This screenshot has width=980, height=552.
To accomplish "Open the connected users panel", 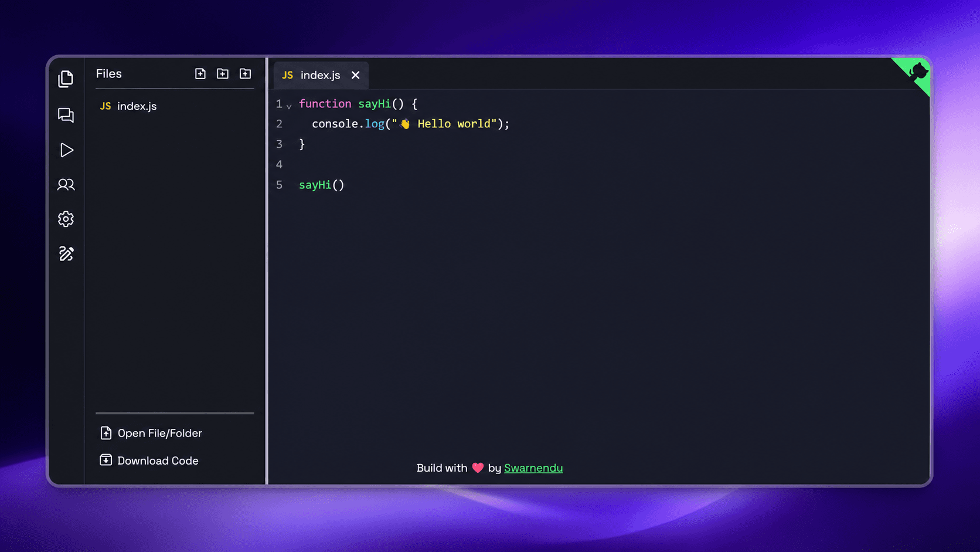I will (66, 185).
